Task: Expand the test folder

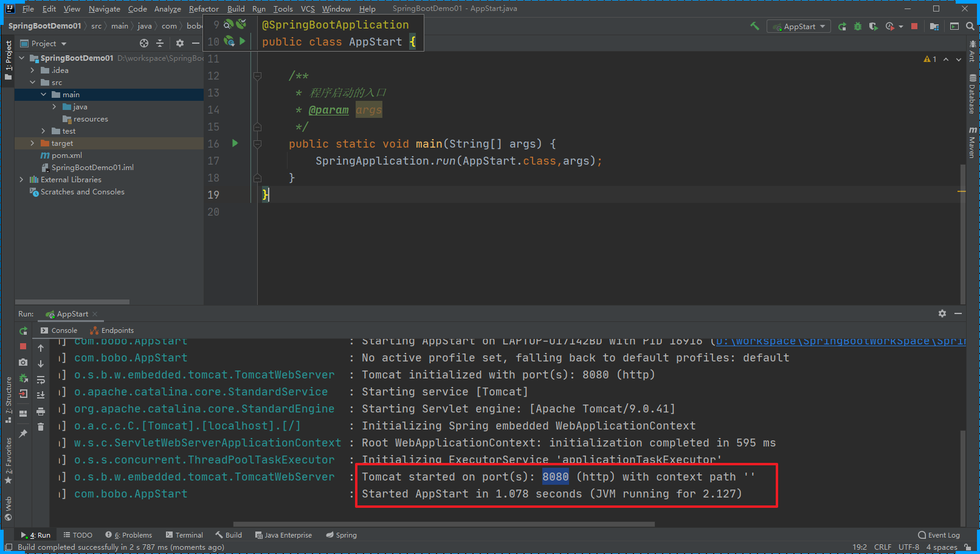Action: click(x=44, y=131)
